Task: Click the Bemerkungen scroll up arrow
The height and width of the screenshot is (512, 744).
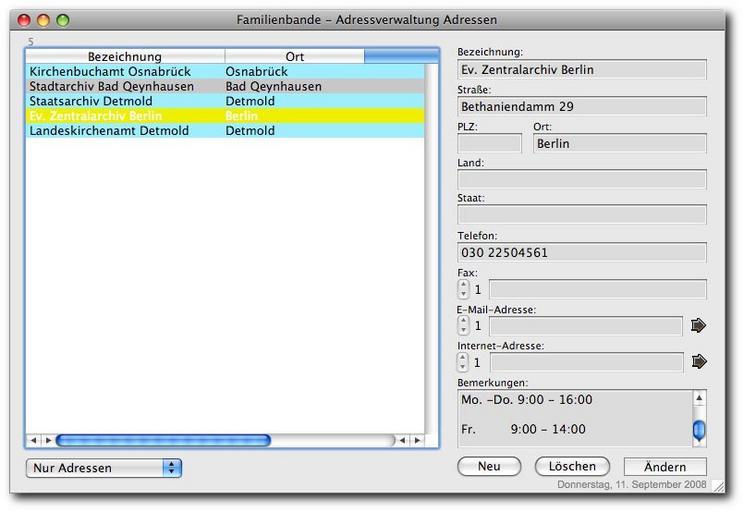Action: point(699,398)
